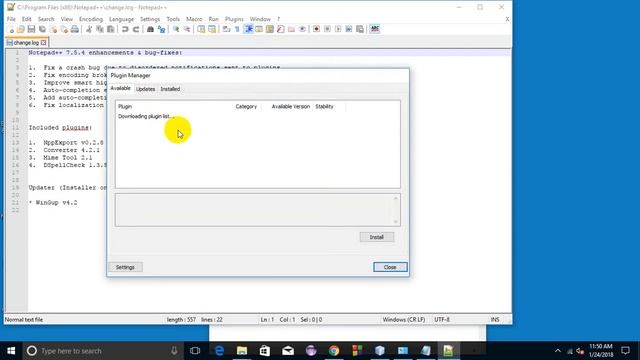Click the plugin description box scrollbar
The width and height of the screenshot is (640, 360).
point(396,210)
